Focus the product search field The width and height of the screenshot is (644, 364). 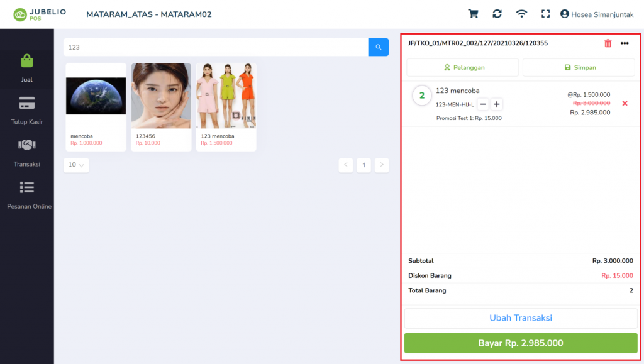216,47
